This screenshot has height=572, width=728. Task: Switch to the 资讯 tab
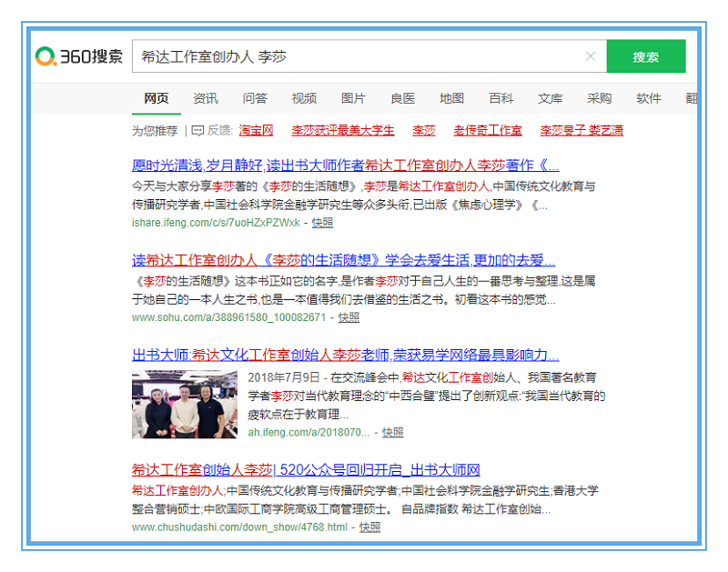coord(205,98)
